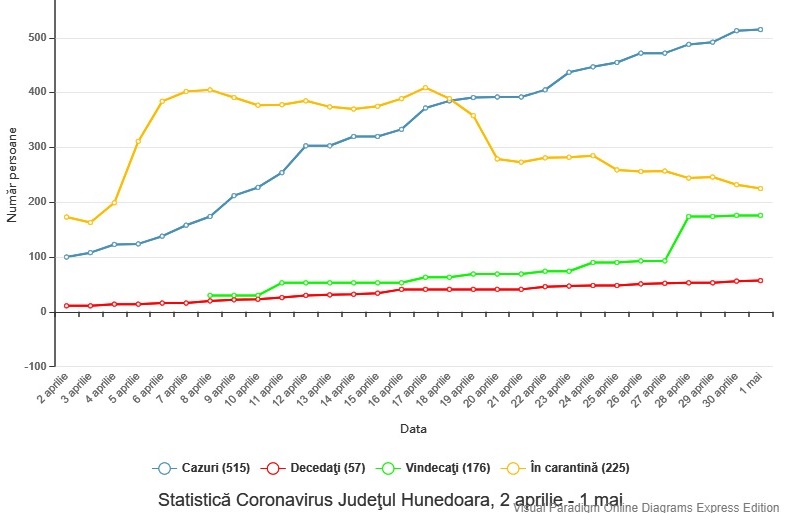Click the În carantină point at 17 aprilie
The height and width of the screenshot is (513, 785).
tap(425, 88)
